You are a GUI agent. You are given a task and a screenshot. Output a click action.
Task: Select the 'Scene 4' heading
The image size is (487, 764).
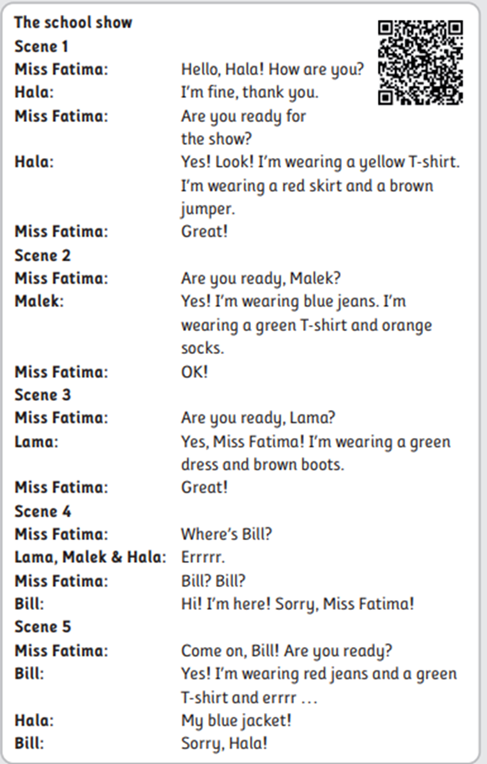43,511
